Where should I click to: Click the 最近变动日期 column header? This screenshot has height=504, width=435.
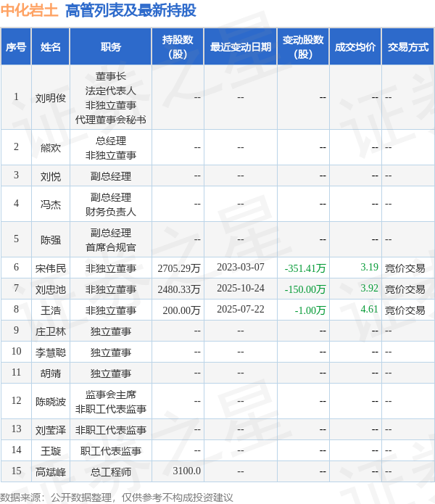pos(241,47)
